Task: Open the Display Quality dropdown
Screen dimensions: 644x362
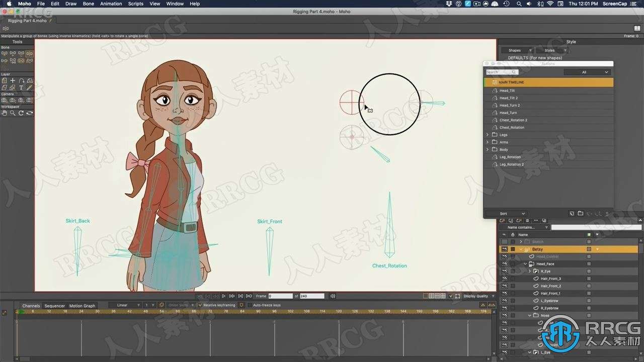Action: click(478, 296)
